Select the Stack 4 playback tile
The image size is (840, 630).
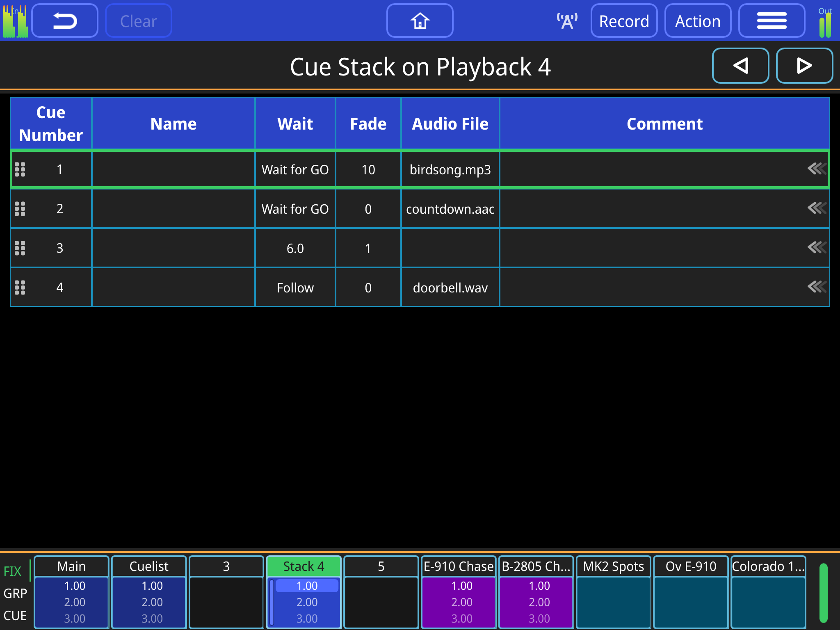pos(303,566)
